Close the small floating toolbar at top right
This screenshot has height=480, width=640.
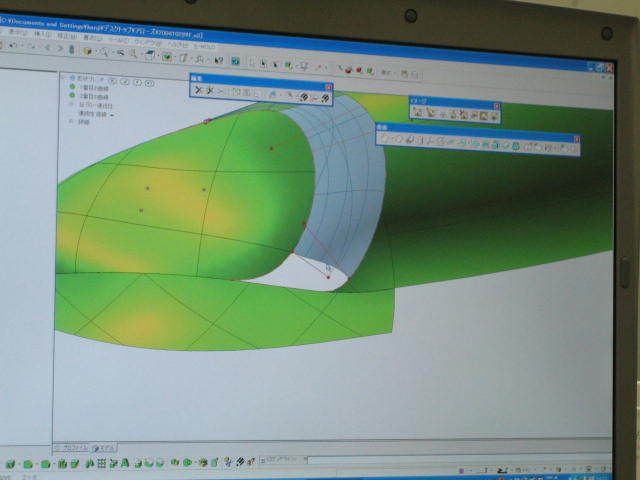point(497,106)
